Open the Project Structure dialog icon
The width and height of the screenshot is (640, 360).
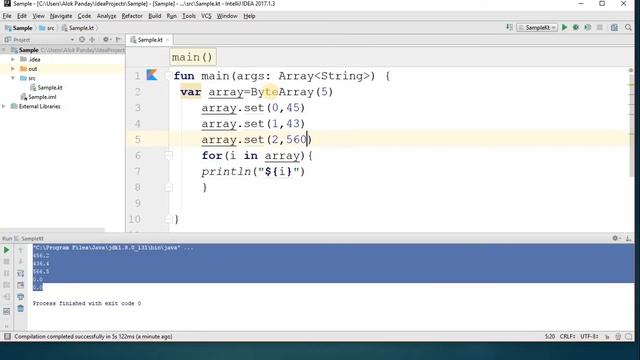[x=614, y=27]
